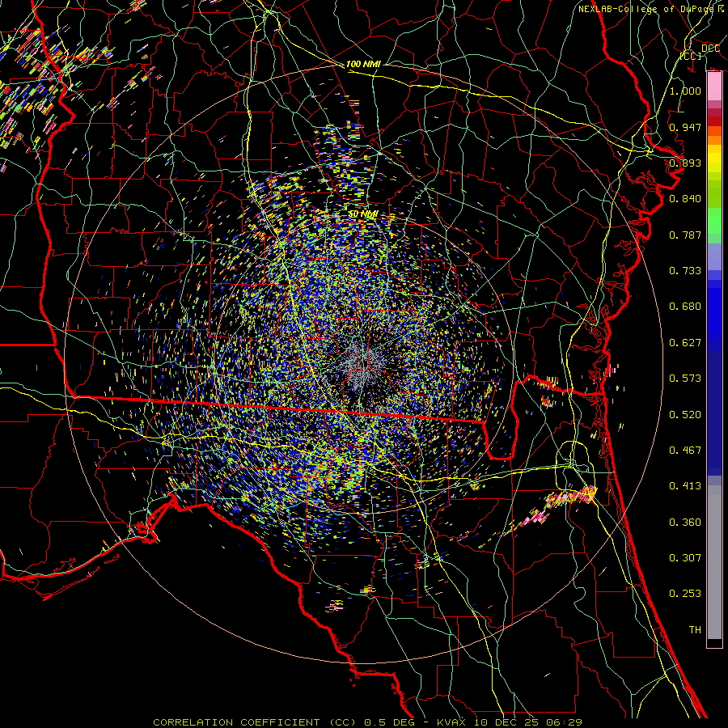Select the 0.520 legend value

[685, 415]
